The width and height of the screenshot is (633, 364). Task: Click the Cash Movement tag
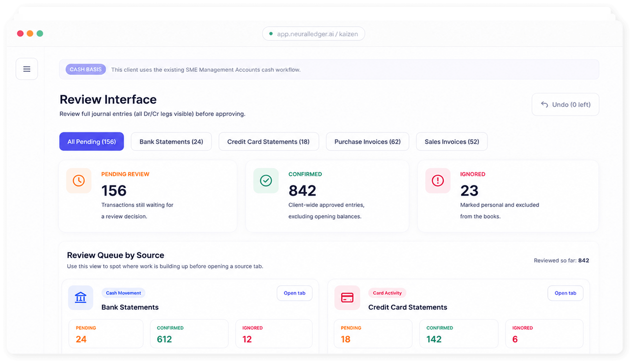pos(123,293)
